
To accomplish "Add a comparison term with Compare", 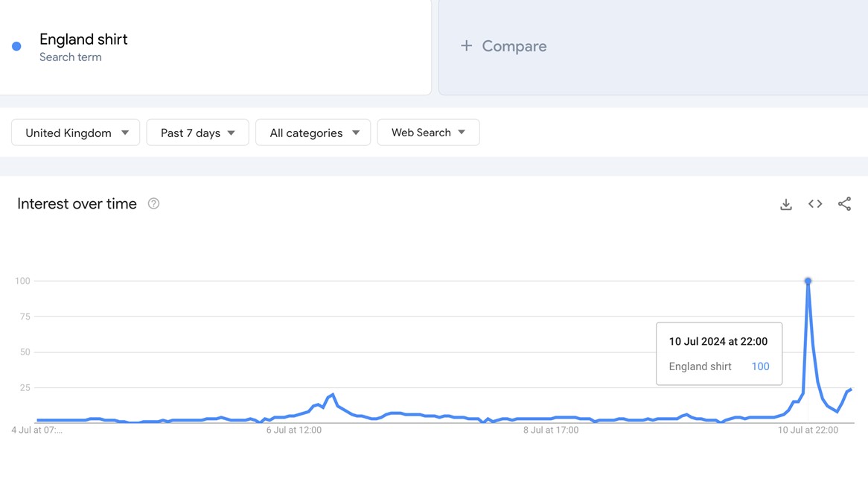I will click(514, 46).
